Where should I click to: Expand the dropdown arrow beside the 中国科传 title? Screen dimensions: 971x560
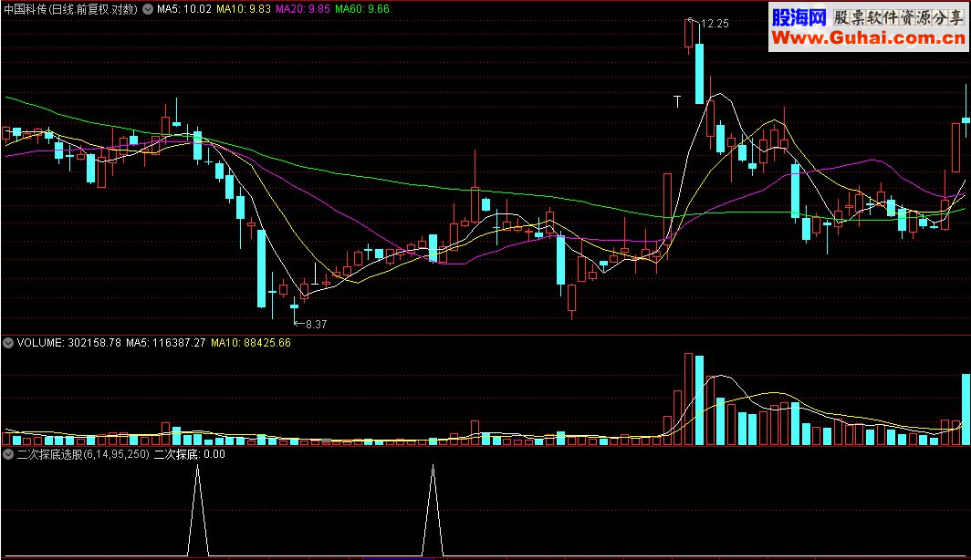tap(148, 9)
